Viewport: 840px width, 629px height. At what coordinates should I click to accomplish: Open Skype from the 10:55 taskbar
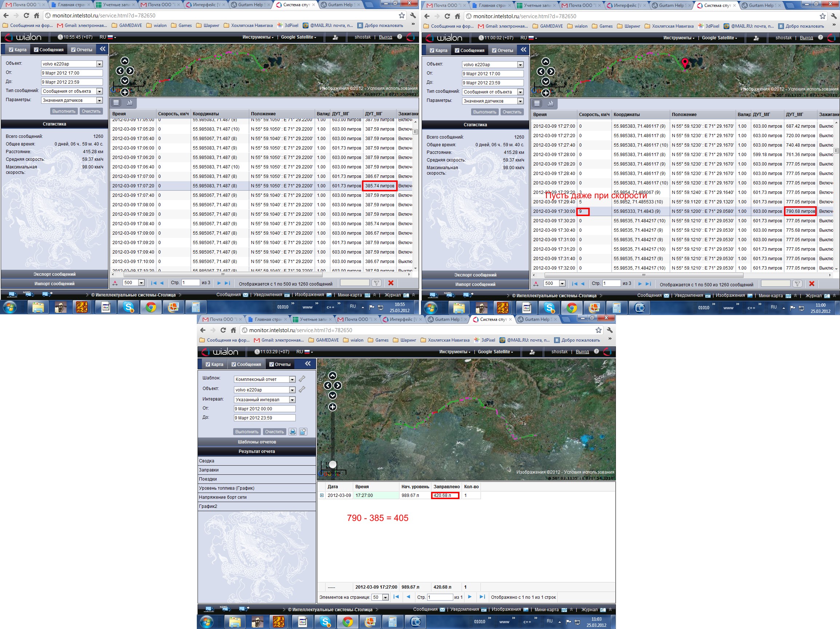(129, 307)
